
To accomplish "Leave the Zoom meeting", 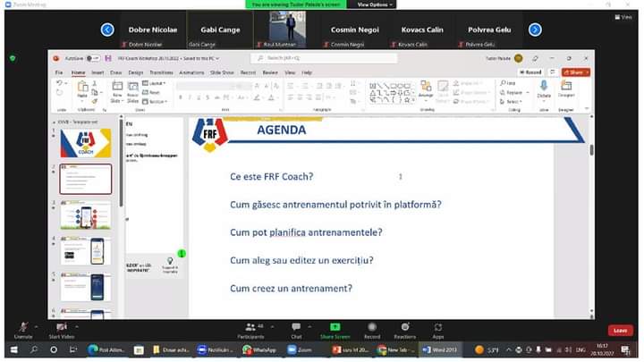I will 620,331.
